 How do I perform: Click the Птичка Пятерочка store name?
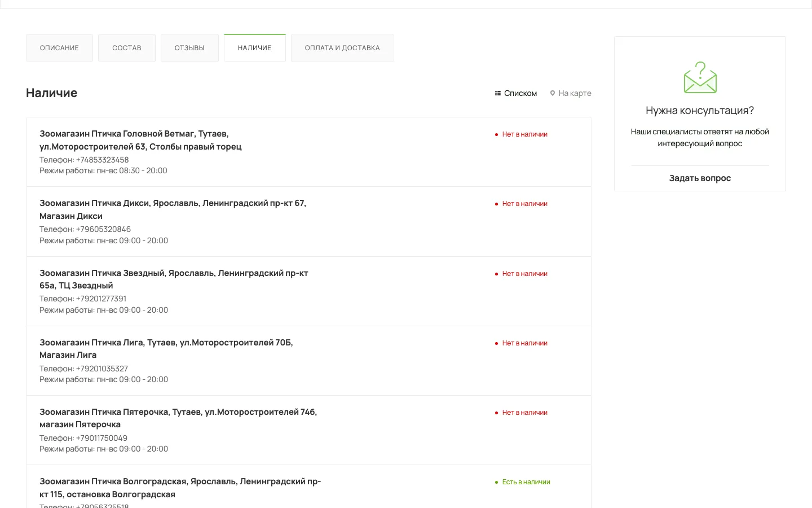[178, 418]
